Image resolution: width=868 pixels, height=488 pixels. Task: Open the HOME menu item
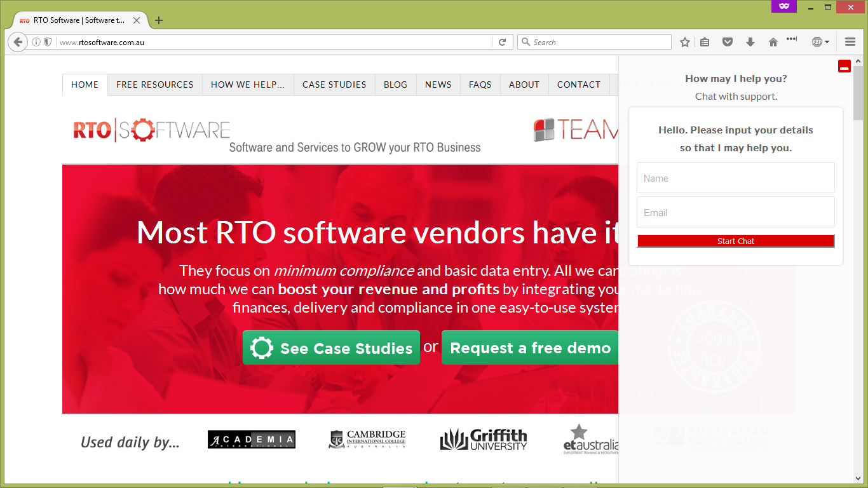point(85,85)
